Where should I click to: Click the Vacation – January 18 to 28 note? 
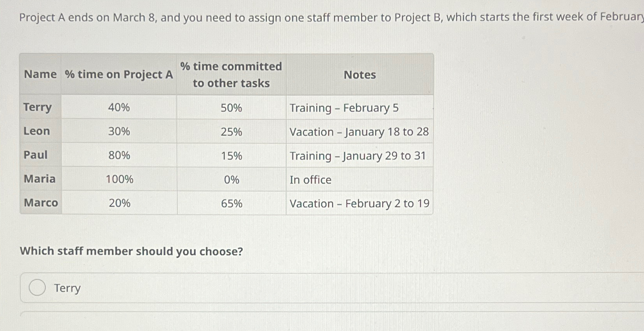point(359,132)
